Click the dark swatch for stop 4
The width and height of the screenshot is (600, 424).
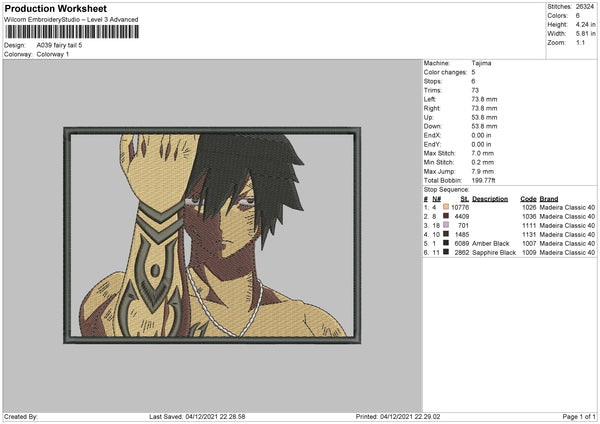pos(446,234)
